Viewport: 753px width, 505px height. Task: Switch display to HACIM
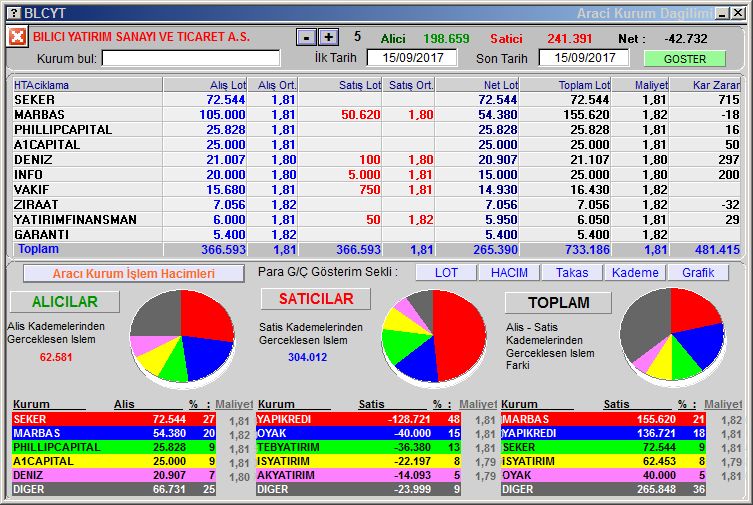pos(509,272)
